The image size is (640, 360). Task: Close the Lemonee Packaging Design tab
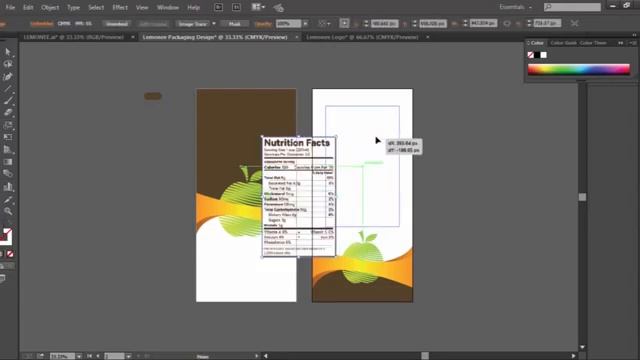click(297, 37)
